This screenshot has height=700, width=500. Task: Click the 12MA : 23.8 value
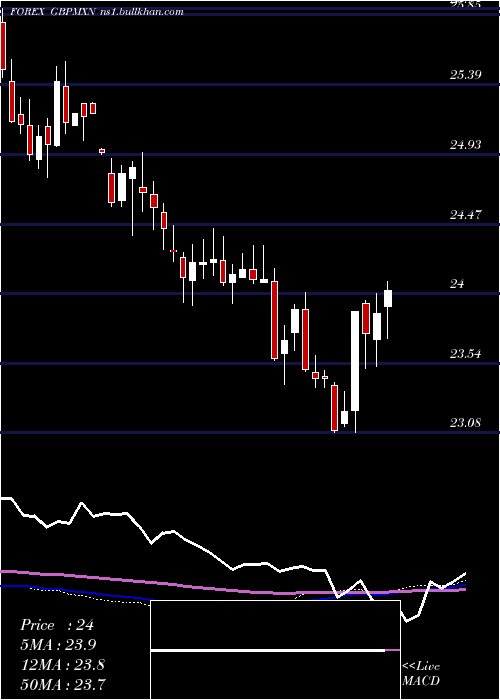pos(63,665)
